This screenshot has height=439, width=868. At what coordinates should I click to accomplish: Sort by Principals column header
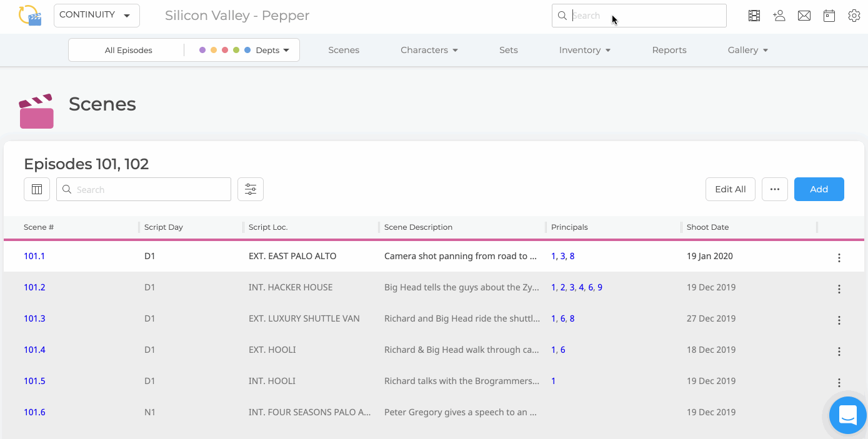(569, 227)
